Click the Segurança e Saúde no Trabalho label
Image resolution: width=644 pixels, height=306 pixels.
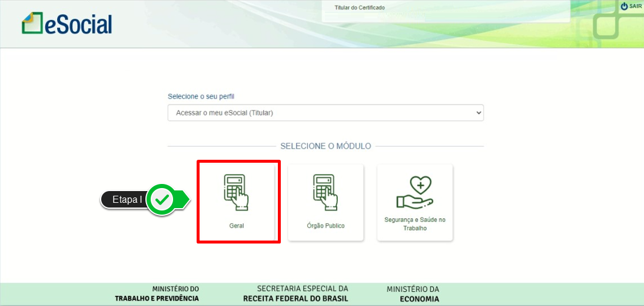click(415, 223)
